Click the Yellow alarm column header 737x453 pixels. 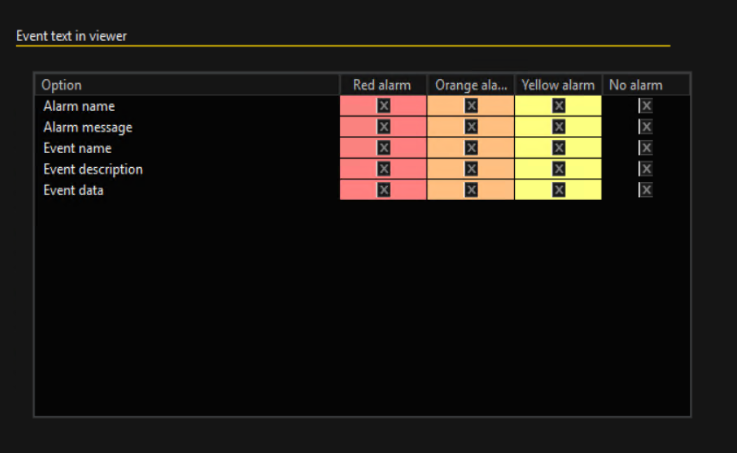[x=558, y=85]
